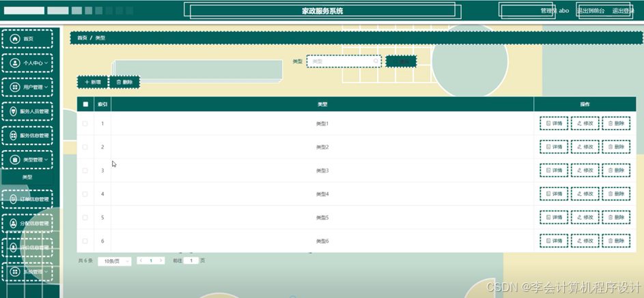Screen dimensions: 644x298
Task: Select the 类型 submenu item
Action: (27, 177)
